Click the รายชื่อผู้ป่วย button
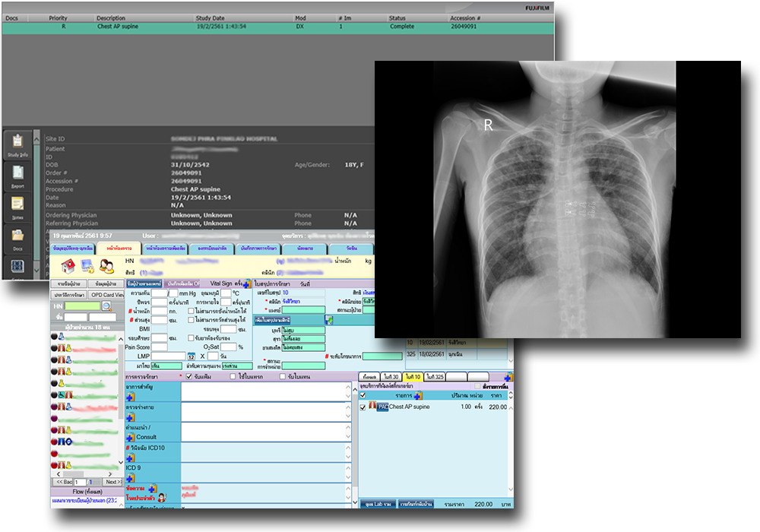The image size is (760, 532). [69, 283]
